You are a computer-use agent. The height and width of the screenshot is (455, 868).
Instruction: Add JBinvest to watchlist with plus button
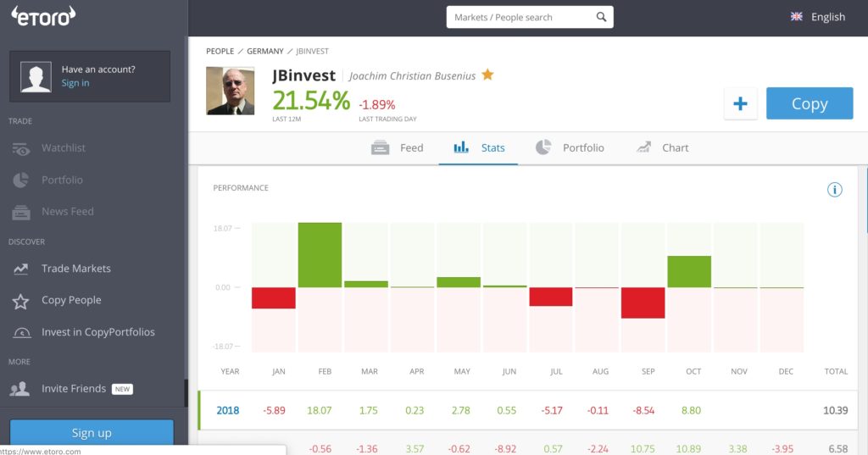click(740, 103)
